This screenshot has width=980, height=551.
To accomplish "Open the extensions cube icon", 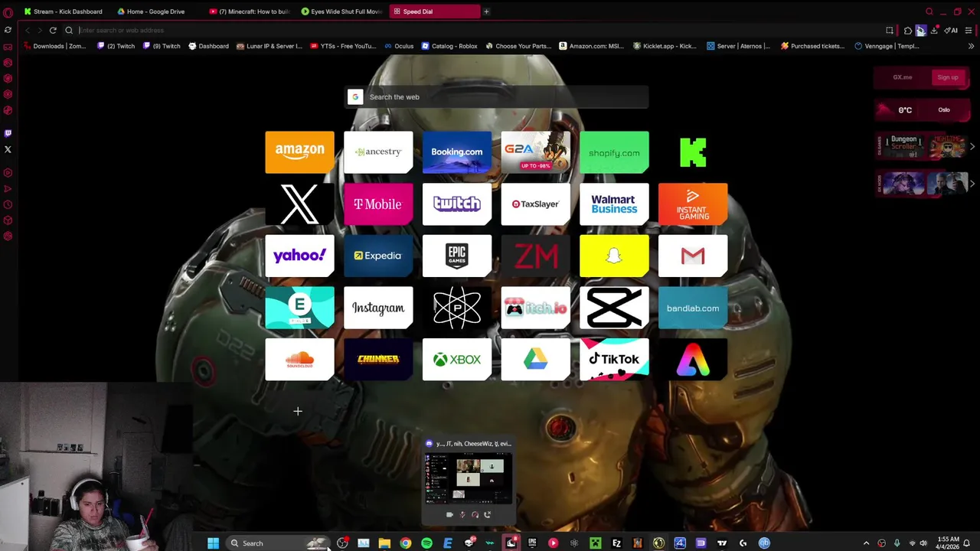I will pos(908,31).
